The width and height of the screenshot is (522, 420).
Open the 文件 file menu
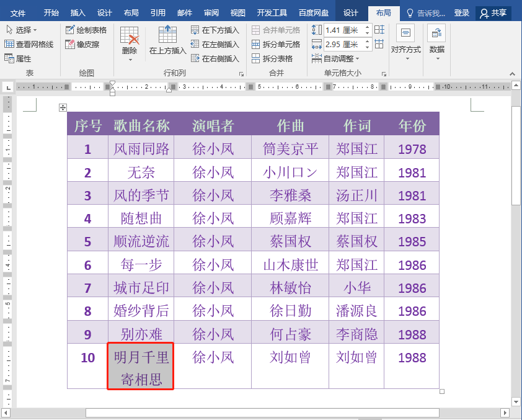pyautogui.click(x=18, y=13)
